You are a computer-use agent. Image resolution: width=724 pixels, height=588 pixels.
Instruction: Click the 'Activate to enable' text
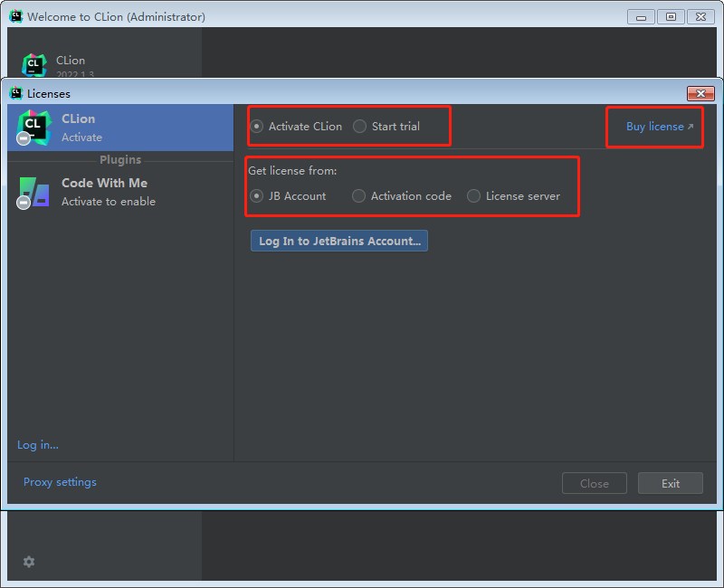coord(109,202)
